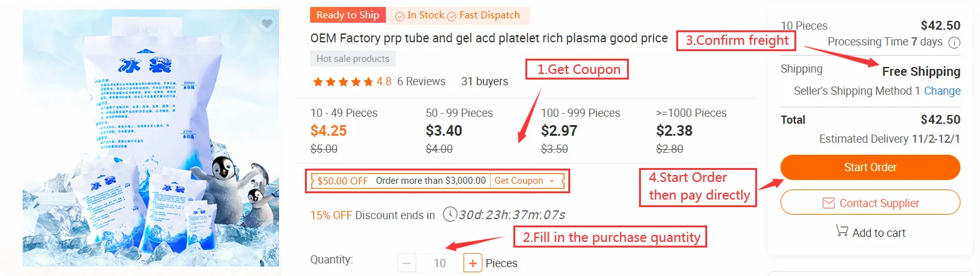Click the envelope icon in Contact Supplier

point(828,203)
